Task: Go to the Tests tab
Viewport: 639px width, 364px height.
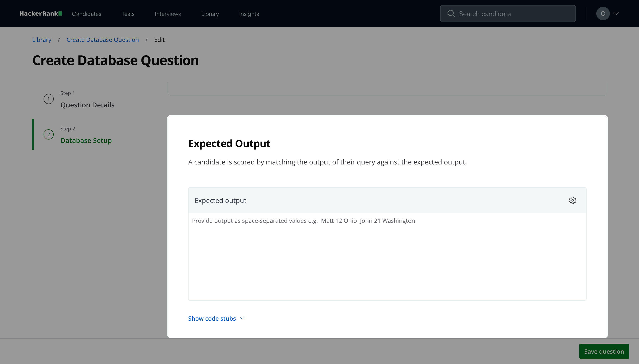Action: pos(128,14)
